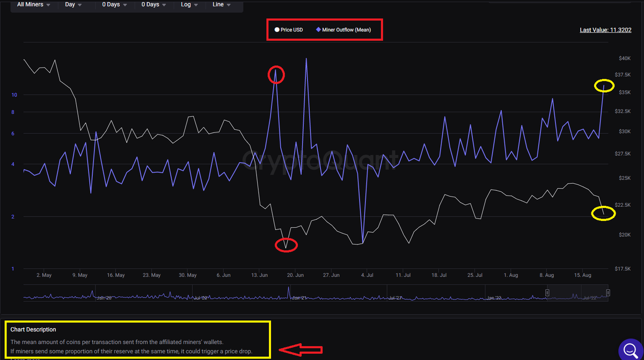Open the 0 Days dropdown beside Day

pos(115,4)
